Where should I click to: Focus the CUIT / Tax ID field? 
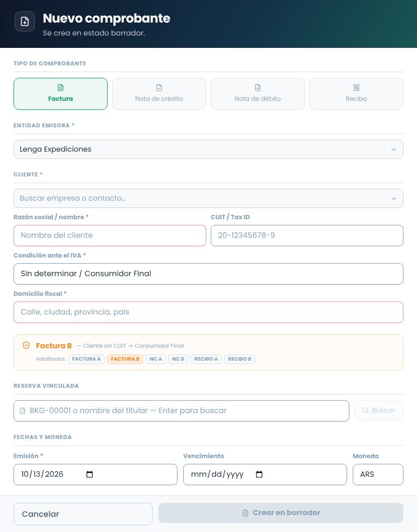307,236
